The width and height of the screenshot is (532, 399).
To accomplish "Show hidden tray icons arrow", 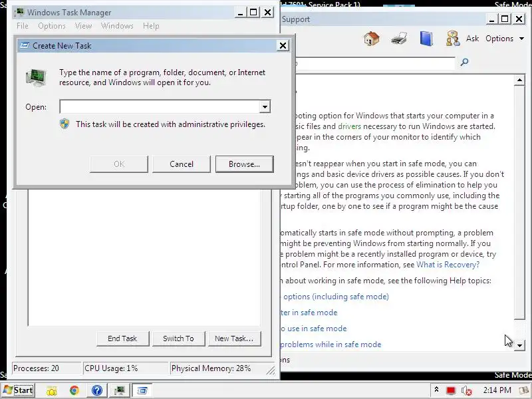I will 437,390.
